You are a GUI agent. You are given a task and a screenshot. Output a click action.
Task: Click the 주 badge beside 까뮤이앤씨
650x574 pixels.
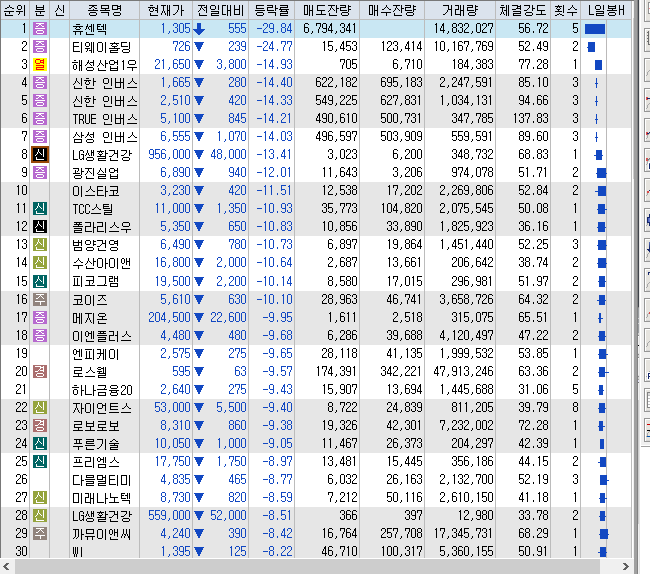(x=40, y=533)
